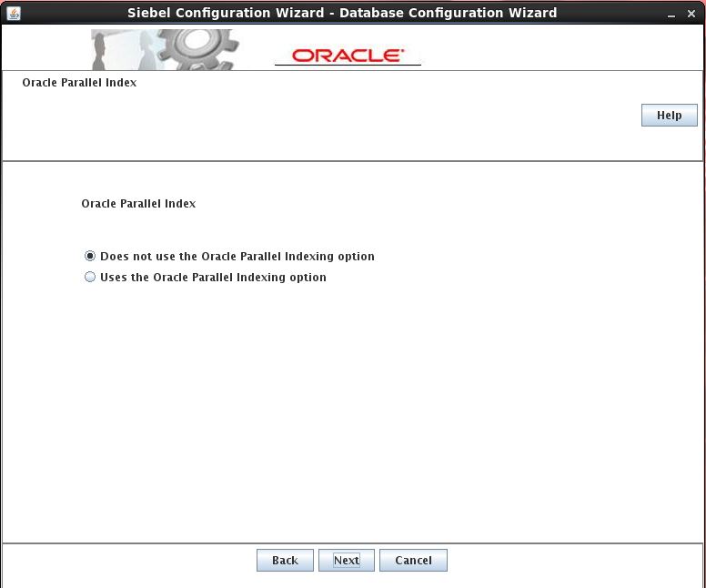Click the window title 'Siebel Configuration Wizard' text
706x588 pixels.
click(226, 13)
